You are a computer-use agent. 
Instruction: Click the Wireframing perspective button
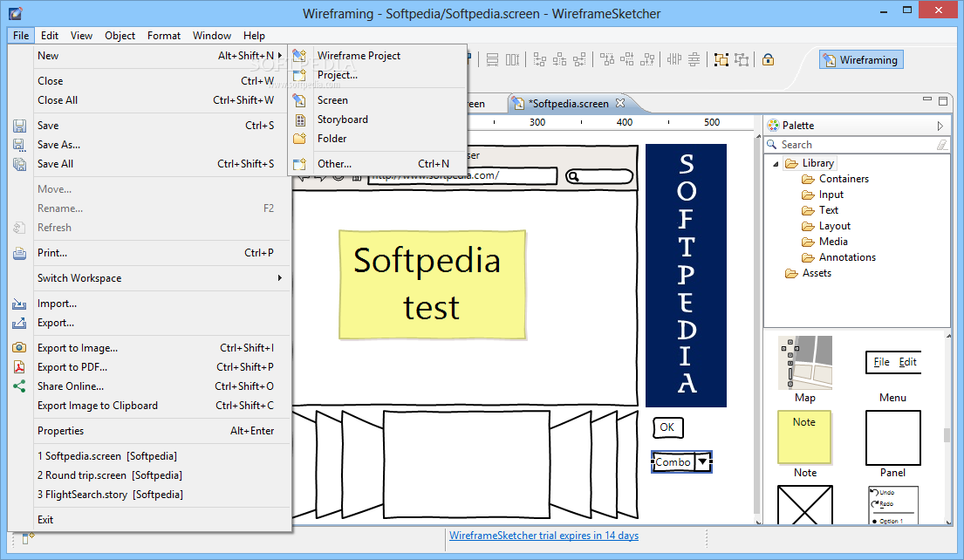[861, 59]
